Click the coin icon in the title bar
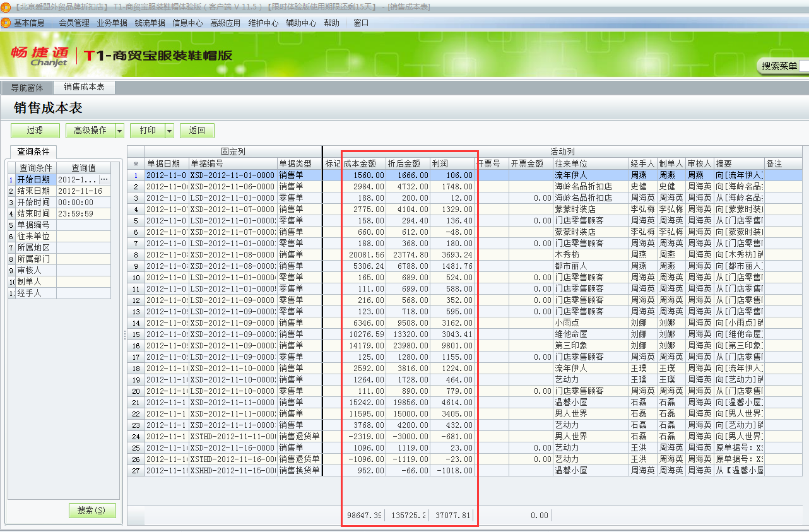The image size is (809, 532). click(x=5, y=7)
